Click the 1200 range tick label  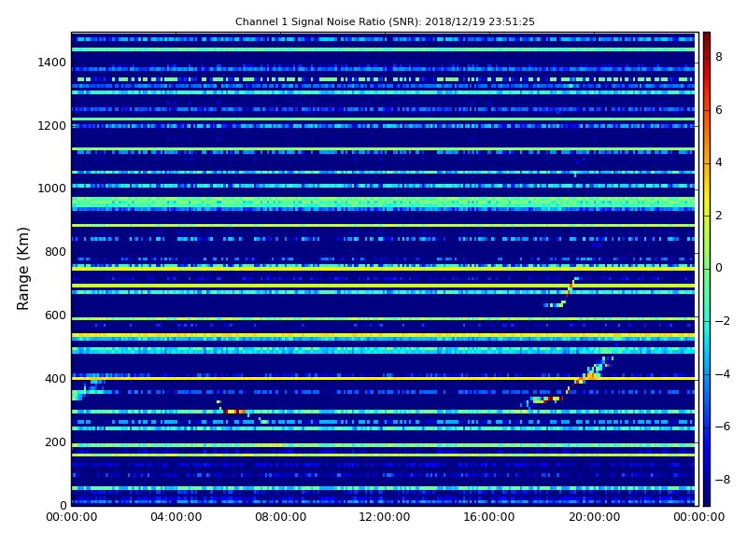52,126
